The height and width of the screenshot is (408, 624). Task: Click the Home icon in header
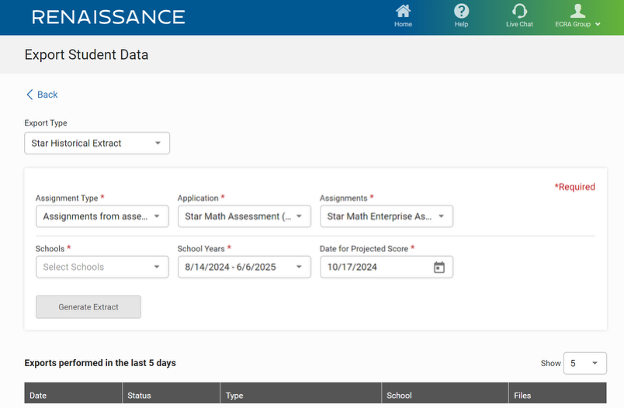coord(403,12)
